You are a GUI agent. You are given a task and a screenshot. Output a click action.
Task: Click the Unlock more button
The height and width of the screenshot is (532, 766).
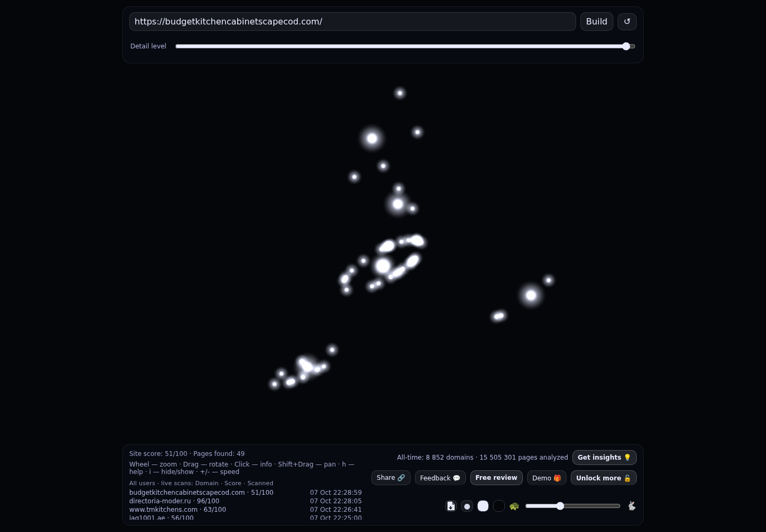click(x=604, y=478)
